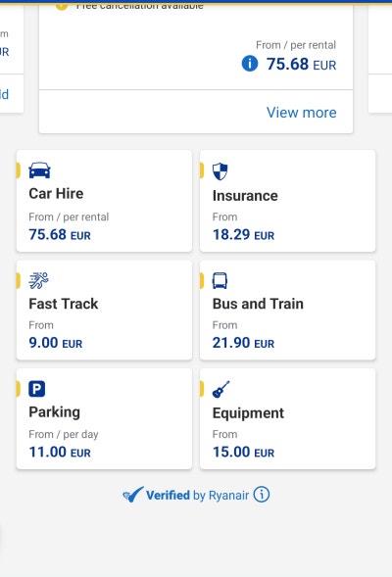Tap the guitar icon on Equipment card
This screenshot has width=392, height=577.
220,389
